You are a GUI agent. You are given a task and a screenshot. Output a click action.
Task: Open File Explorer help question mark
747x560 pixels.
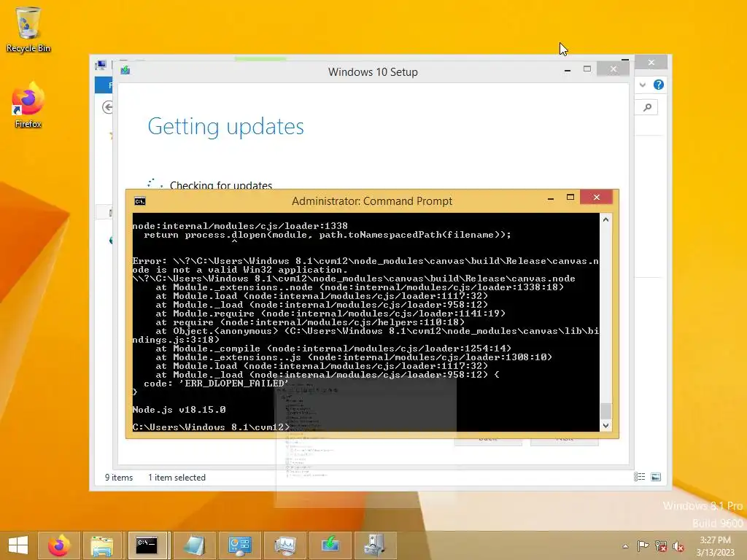[659, 85]
